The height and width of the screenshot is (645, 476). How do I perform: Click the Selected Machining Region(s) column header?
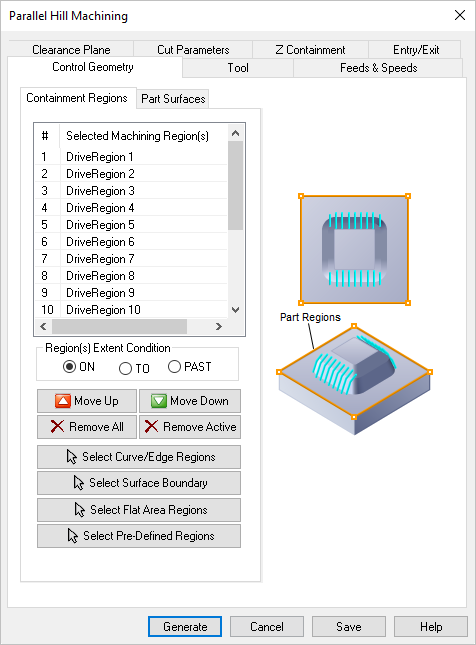(x=144, y=136)
